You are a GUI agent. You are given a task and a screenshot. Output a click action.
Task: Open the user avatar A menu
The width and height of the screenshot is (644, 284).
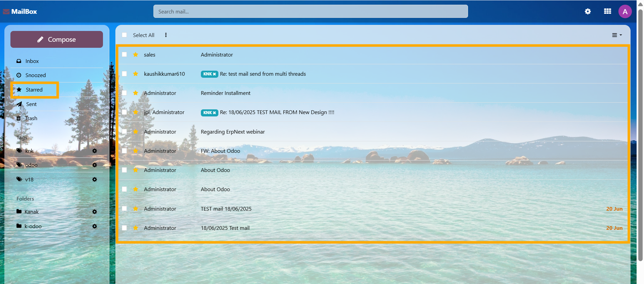pos(625,11)
